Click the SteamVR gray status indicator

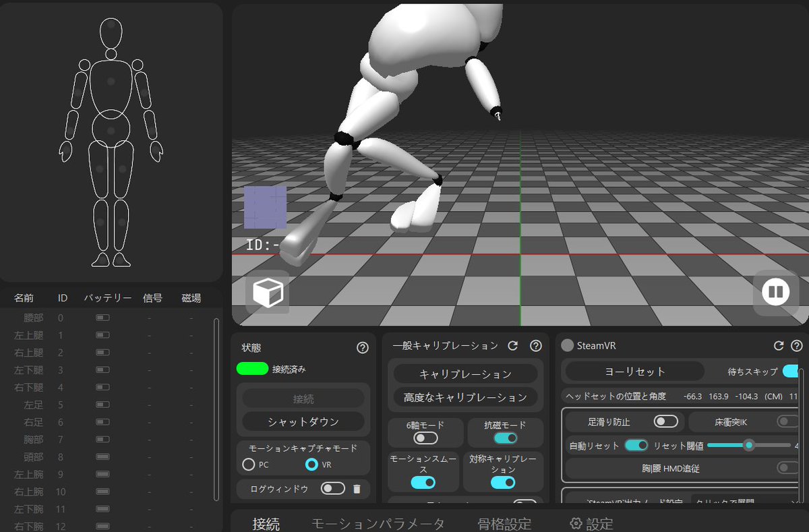[x=567, y=346]
